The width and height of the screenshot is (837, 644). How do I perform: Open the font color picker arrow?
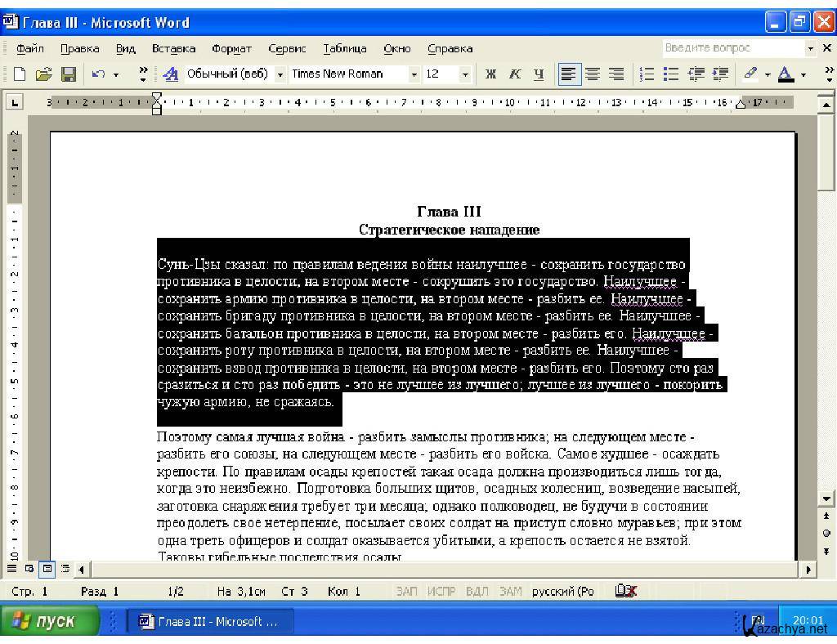click(803, 74)
